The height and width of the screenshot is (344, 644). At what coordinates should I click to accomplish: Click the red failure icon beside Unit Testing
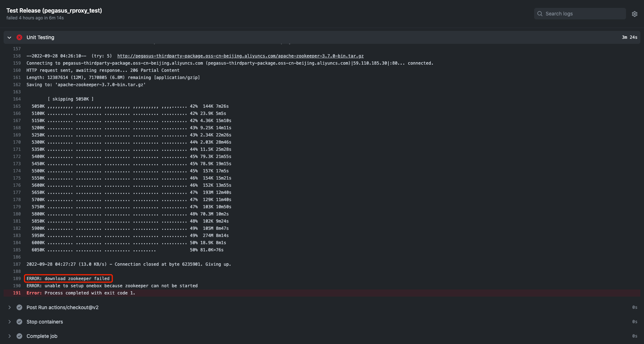(19, 37)
